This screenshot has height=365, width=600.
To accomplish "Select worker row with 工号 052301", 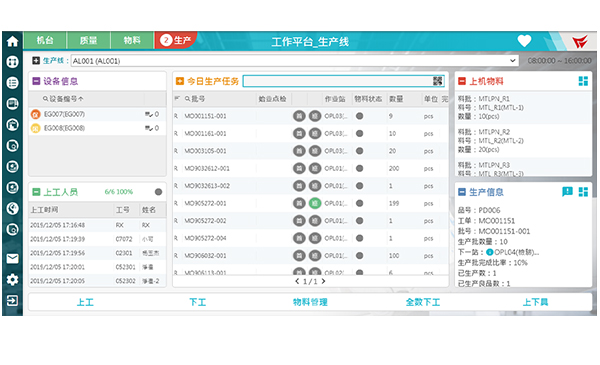I will tap(97, 267).
